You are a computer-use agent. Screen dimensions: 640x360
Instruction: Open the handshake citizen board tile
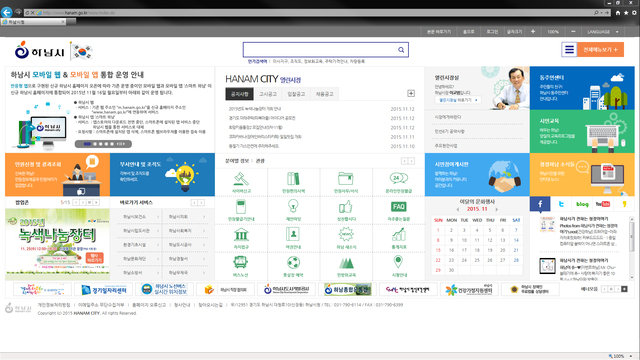pos(477,175)
